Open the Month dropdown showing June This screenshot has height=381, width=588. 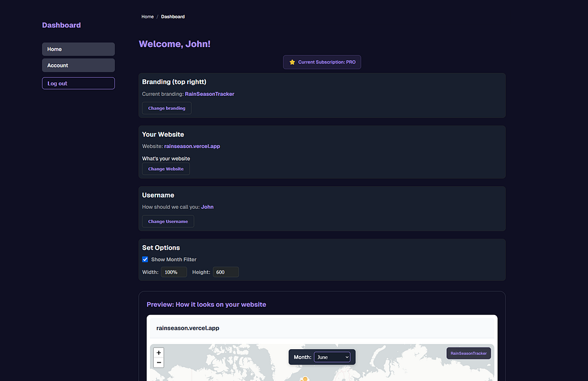(x=333, y=357)
